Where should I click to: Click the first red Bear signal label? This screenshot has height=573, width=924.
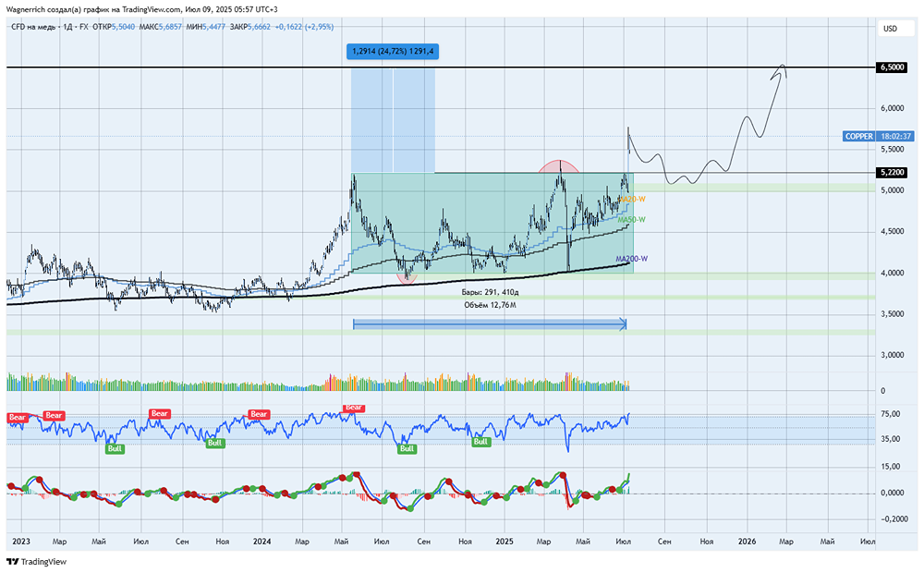click(x=18, y=417)
